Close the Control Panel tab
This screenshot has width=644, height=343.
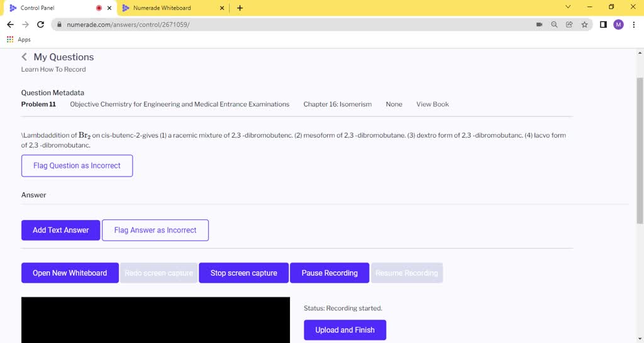pyautogui.click(x=109, y=8)
